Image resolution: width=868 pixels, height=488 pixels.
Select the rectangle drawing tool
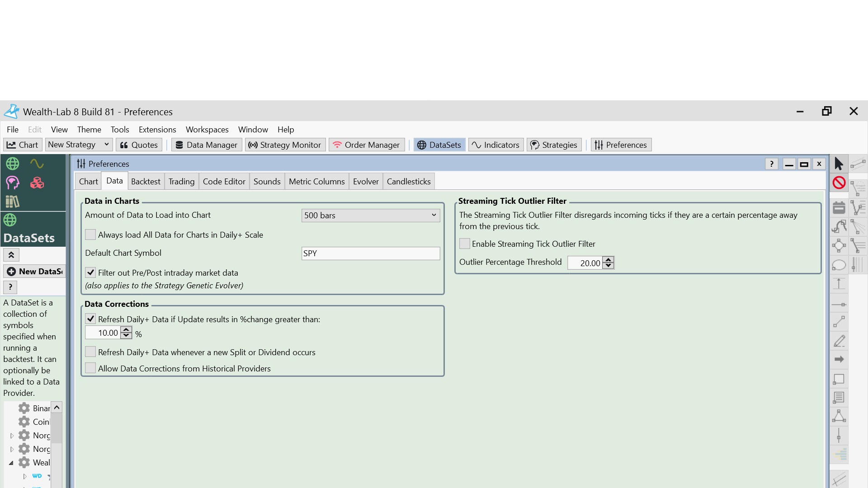839,379
